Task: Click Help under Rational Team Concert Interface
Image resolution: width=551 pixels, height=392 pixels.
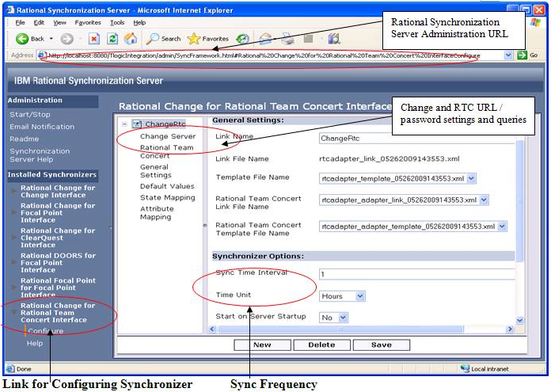Action: click(35, 343)
